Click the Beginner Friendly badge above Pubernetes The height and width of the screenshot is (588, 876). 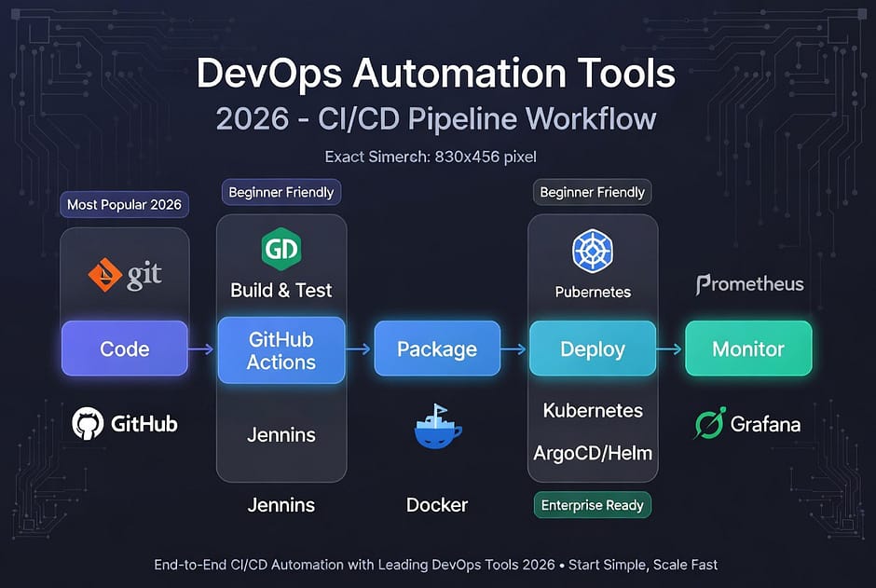[x=592, y=193]
